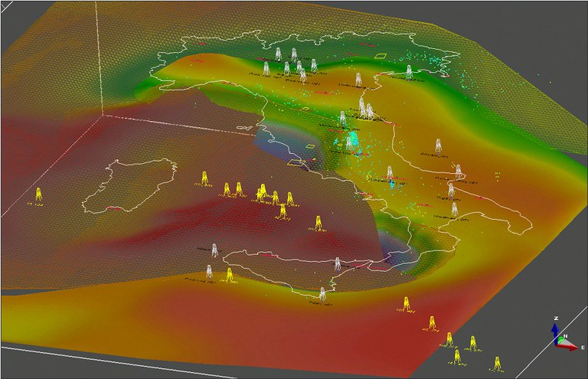
Task: Pick the bottom-most yellow marker near the corner
Action: click(x=495, y=363)
